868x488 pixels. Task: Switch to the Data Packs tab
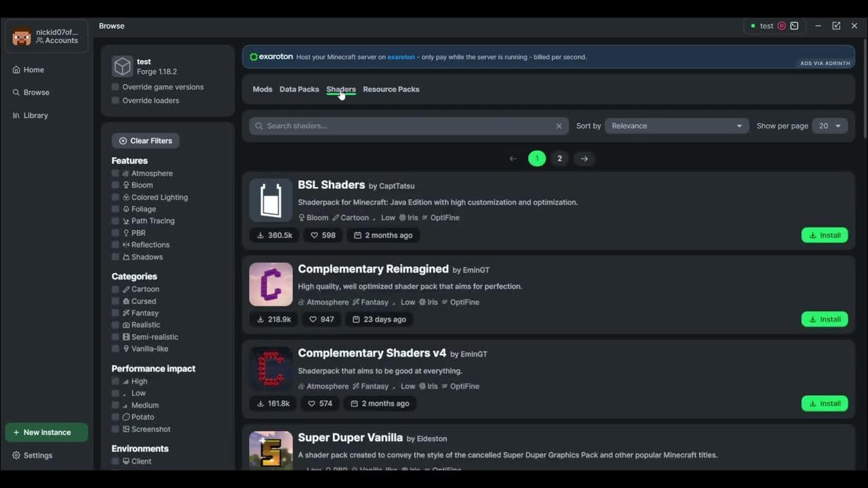coord(299,89)
